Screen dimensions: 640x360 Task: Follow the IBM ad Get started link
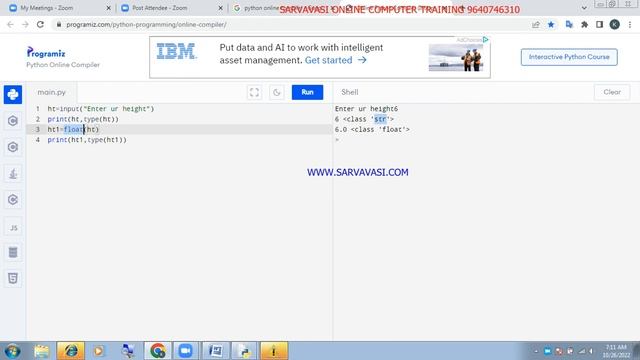(336, 60)
